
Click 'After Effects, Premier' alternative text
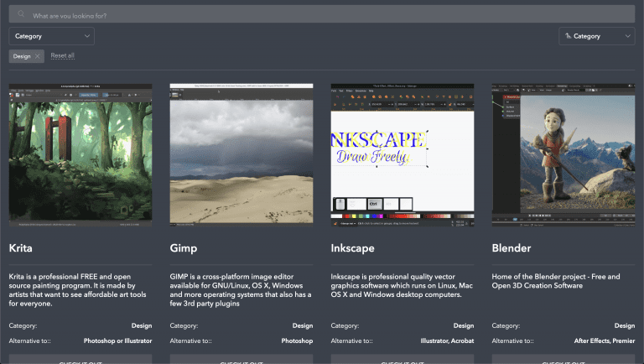(605, 341)
